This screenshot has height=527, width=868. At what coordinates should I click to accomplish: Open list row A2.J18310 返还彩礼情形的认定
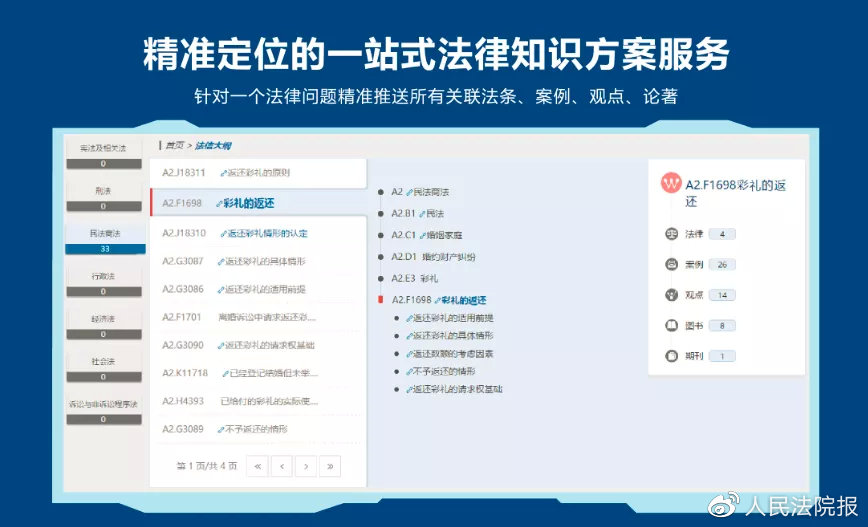pos(258,234)
